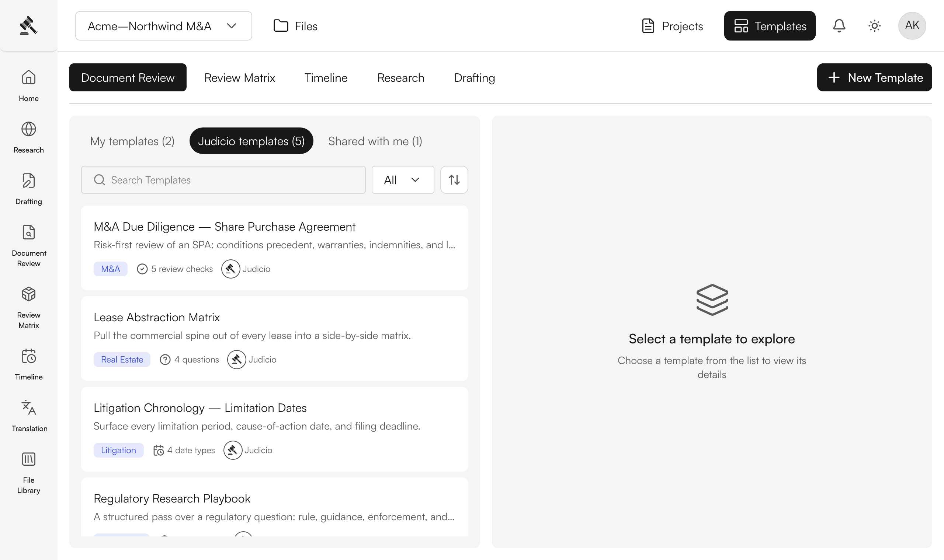Click the Files folder icon
The height and width of the screenshot is (560, 944).
281,26
